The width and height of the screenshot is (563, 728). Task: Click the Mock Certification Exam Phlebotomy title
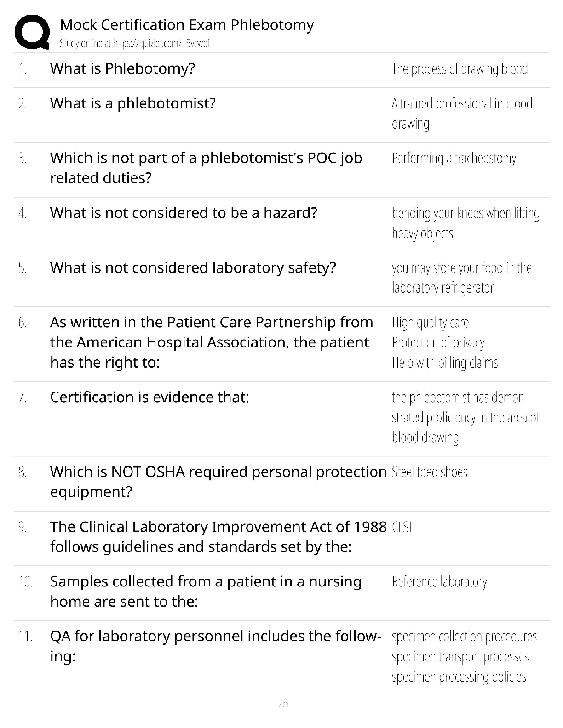point(187,24)
